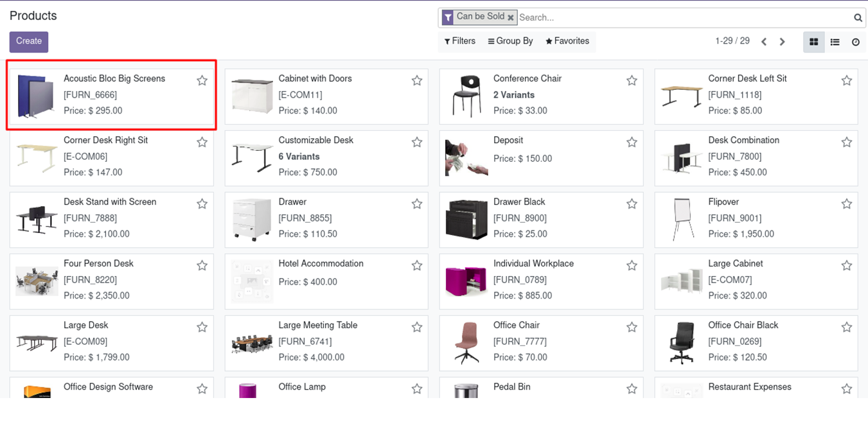Switch to List view icon
The height and width of the screenshot is (443, 868).
coord(835,42)
